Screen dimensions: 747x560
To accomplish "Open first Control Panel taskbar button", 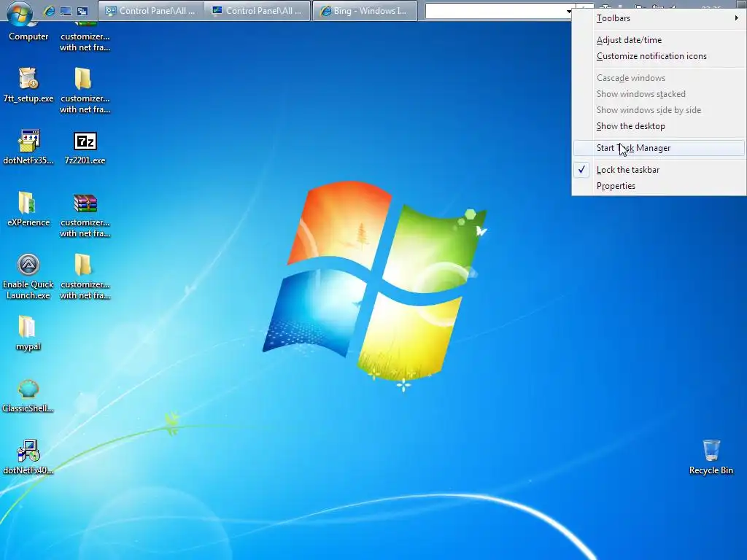I will click(151, 11).
